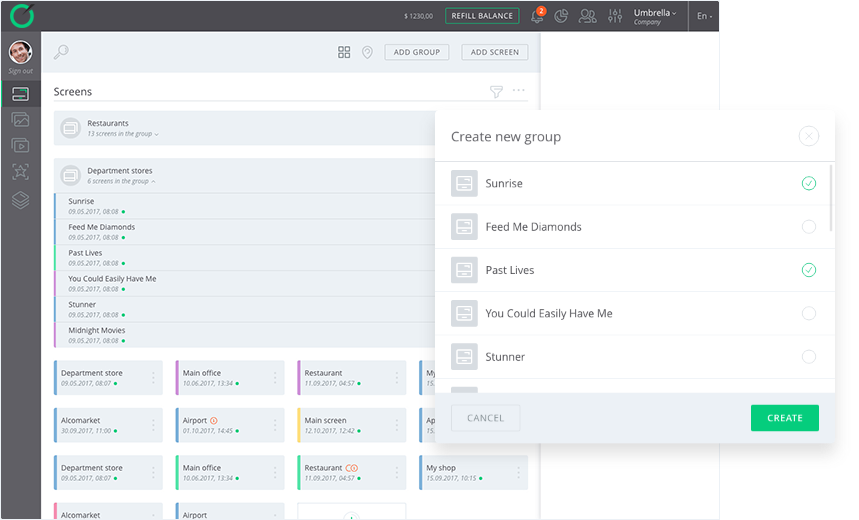Check the Feed Me Diamonds checkbox
This screenshot has width=859, height=520.
(808, 227)
